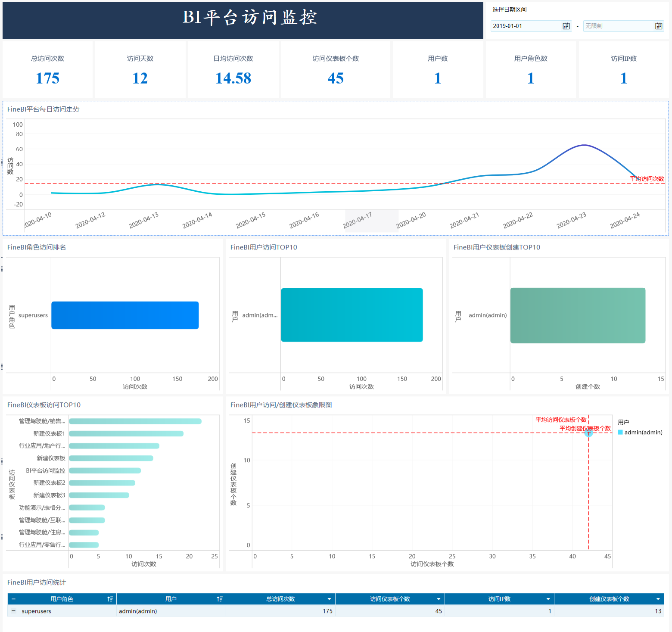
Task: Click the 管理驾驶舱/住房 bar
Action: 84,532
